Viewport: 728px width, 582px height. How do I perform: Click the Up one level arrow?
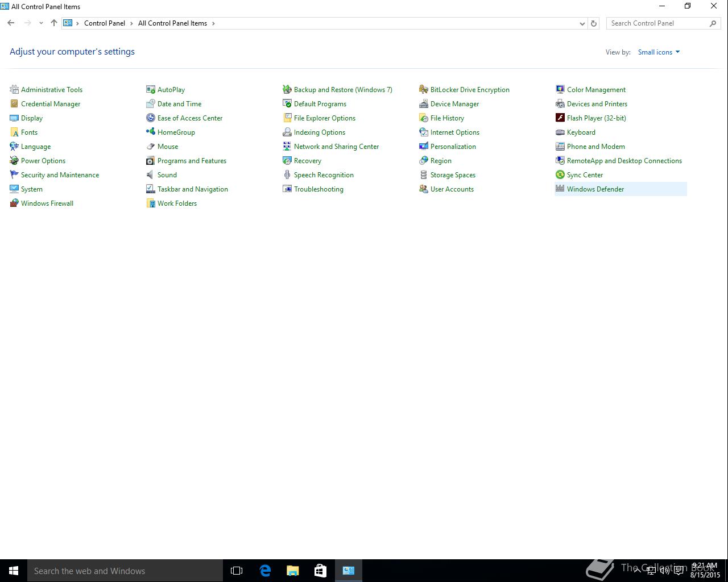[54, 23]
